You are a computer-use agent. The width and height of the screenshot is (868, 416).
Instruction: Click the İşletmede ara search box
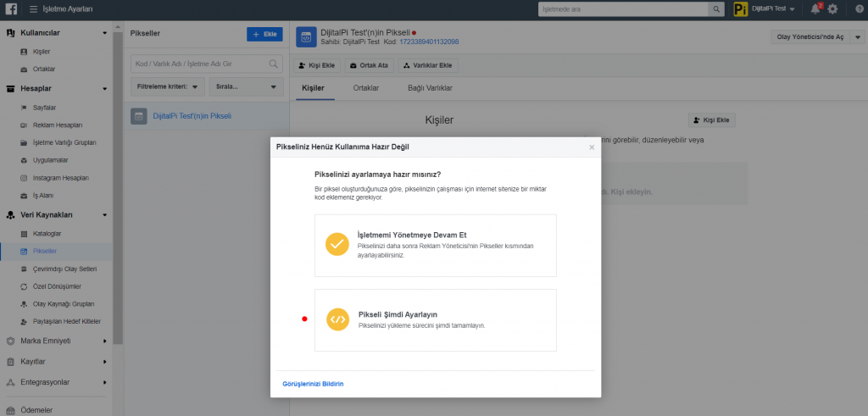[x=623, y=8]
